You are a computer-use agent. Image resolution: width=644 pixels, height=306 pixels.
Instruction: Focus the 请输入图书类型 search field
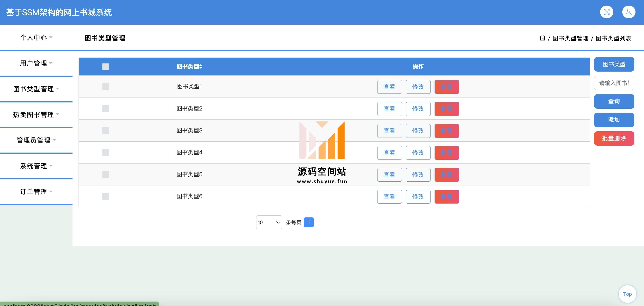click(x=614, y=83)
